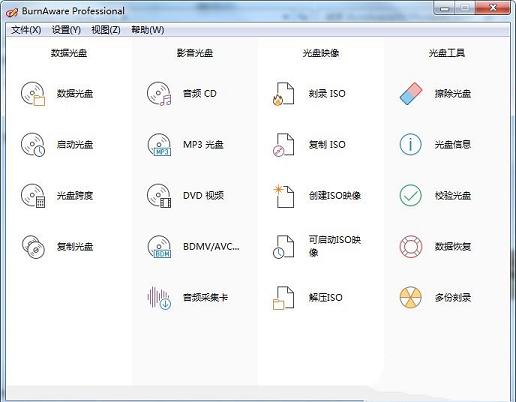Viewport: 516px width, 402px height.
Task: Click the 创建ISO映像 label
Action: tap(335, 196)
